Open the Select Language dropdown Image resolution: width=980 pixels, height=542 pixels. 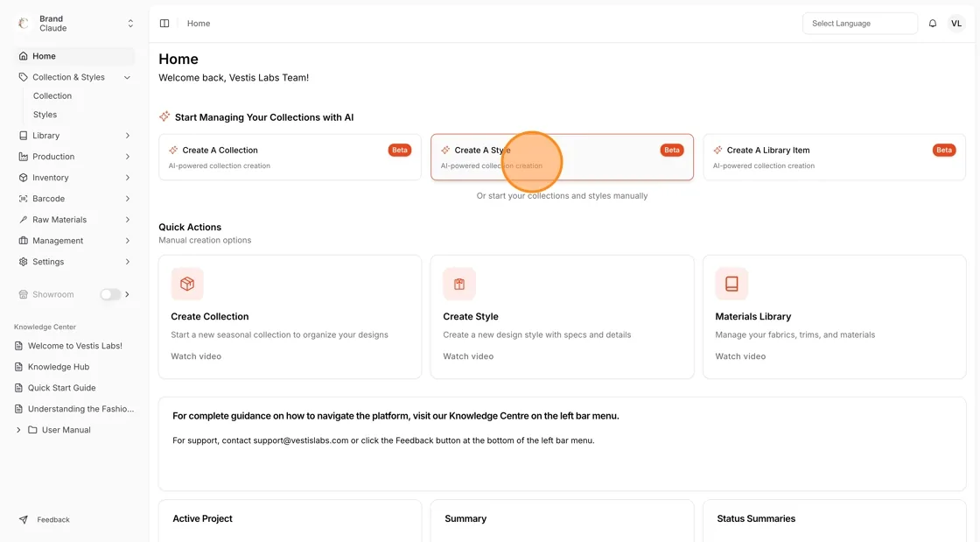click(x=860, y=23)
